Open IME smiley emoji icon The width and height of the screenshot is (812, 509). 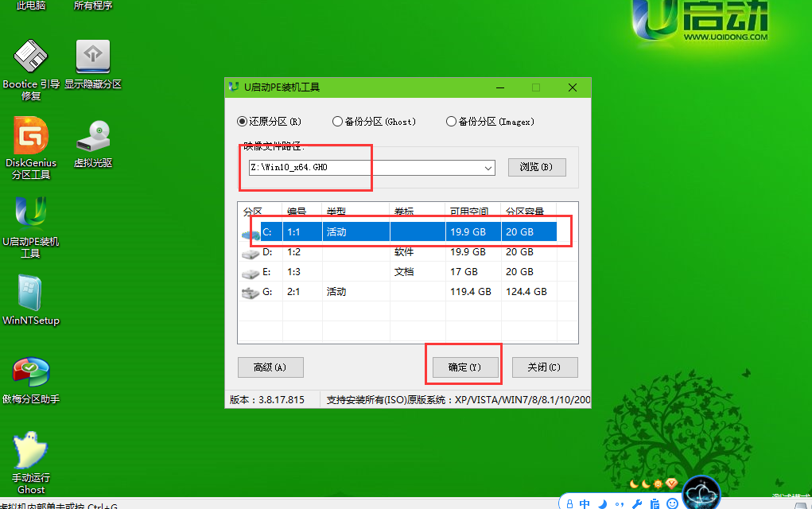tap(672, 503)
